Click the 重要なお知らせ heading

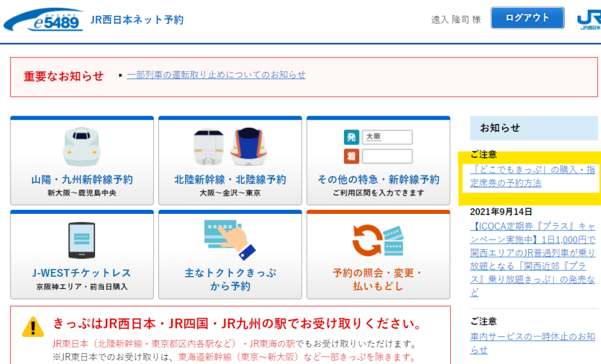(63, 76)
